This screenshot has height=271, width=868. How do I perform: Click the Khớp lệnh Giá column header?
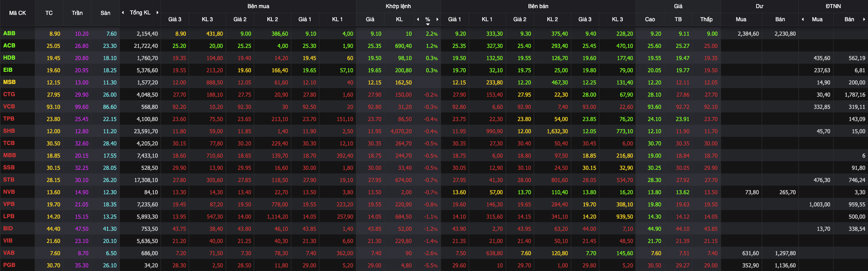370,19
